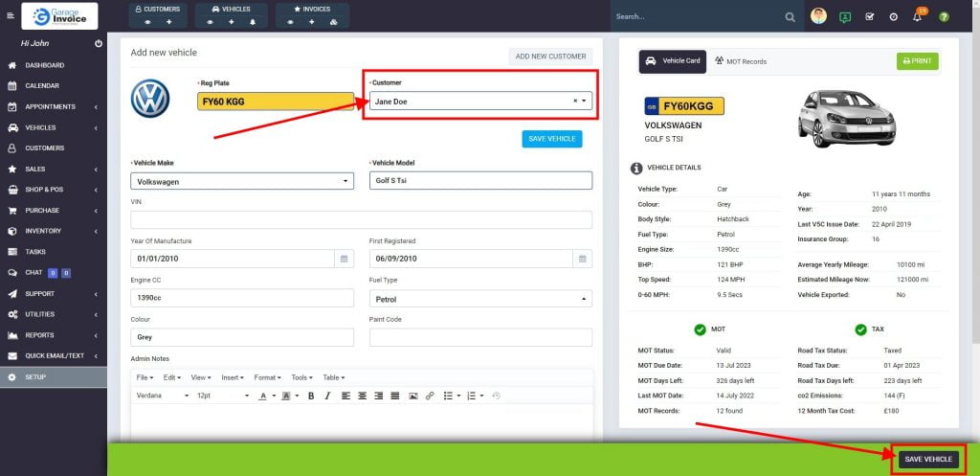Click the power icon beside Hi John
This screenshot has width=980, height=476.
99,44
